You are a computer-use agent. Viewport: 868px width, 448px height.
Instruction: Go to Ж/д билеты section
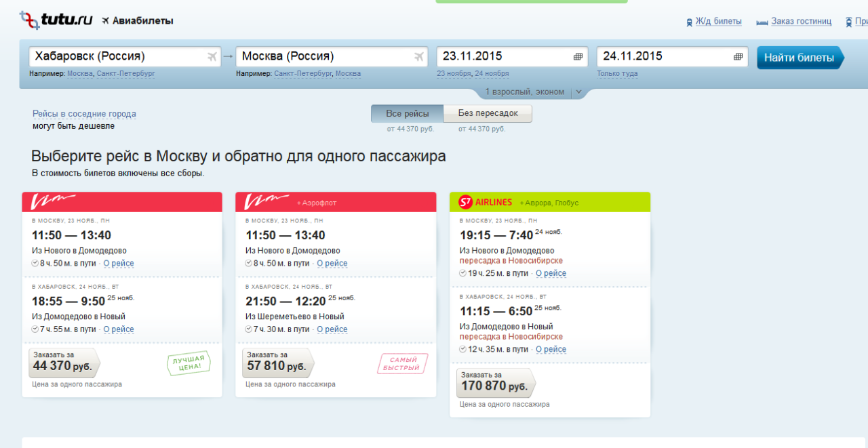[718, 21]
